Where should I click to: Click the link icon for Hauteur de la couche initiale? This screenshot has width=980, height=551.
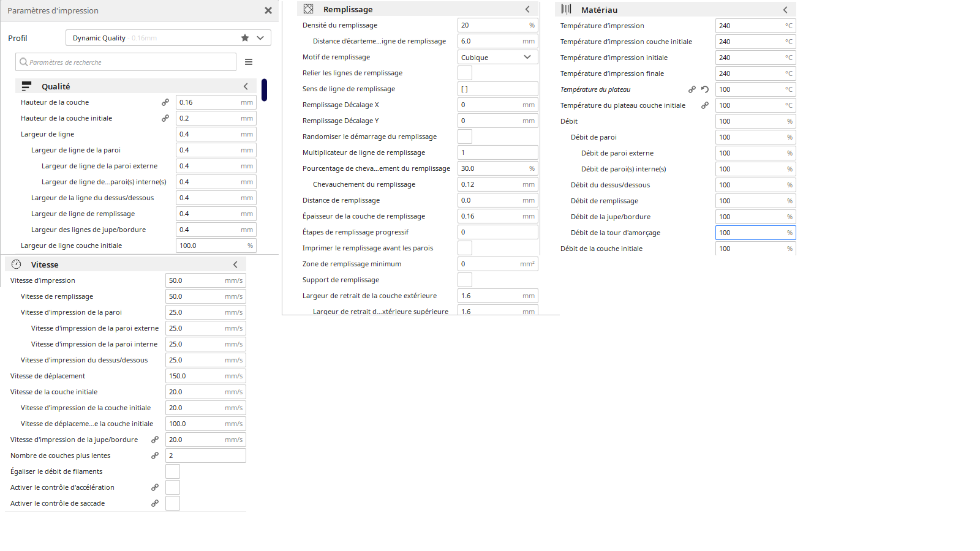coord(165,118)
